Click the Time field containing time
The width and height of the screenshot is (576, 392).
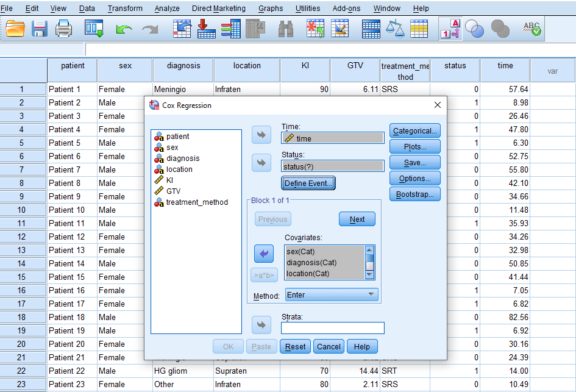[x=332, y=138]
